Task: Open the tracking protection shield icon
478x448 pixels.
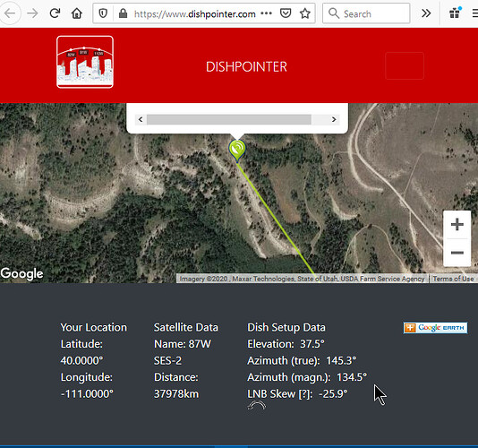Action: coord(103,13)
